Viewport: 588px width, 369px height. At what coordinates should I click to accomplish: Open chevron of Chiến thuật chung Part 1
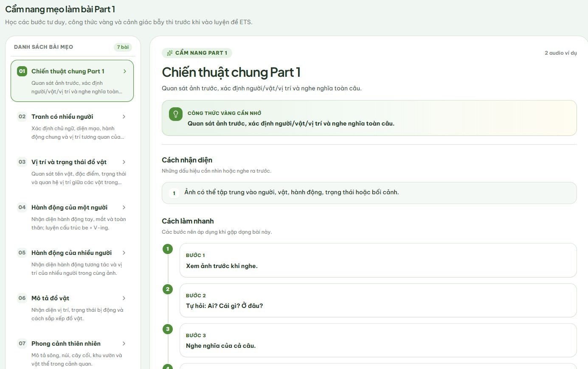tap(125, 71)
